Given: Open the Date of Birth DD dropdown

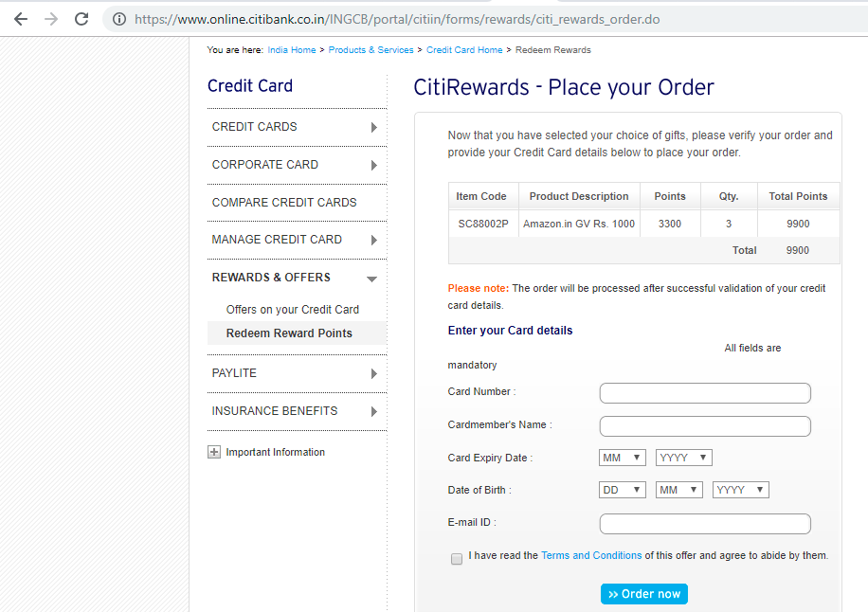Looking at the screenshot, I should (623, 490).
